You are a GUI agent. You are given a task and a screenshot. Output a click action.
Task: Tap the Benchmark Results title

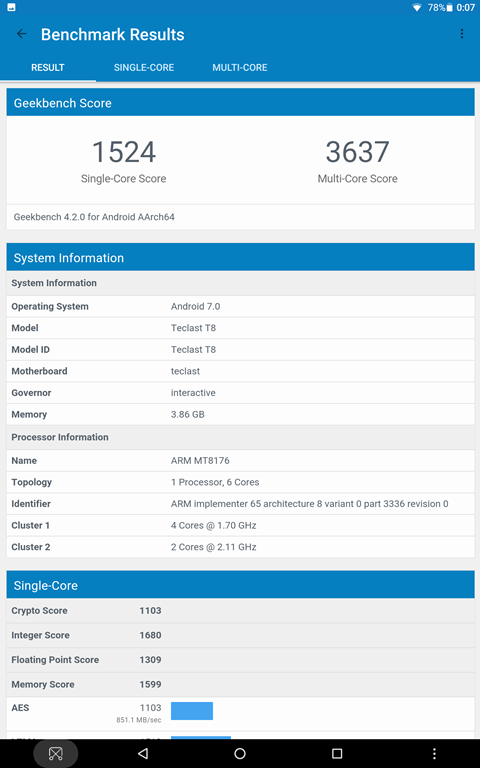[x=113, y=34]
